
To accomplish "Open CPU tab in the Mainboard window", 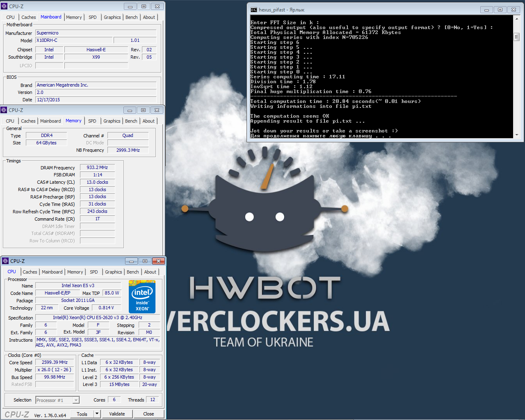I will pos(11,17).
